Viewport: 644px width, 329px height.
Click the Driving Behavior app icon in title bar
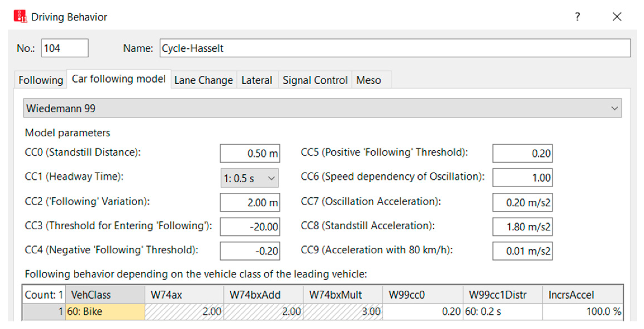(x=20, y=16)
